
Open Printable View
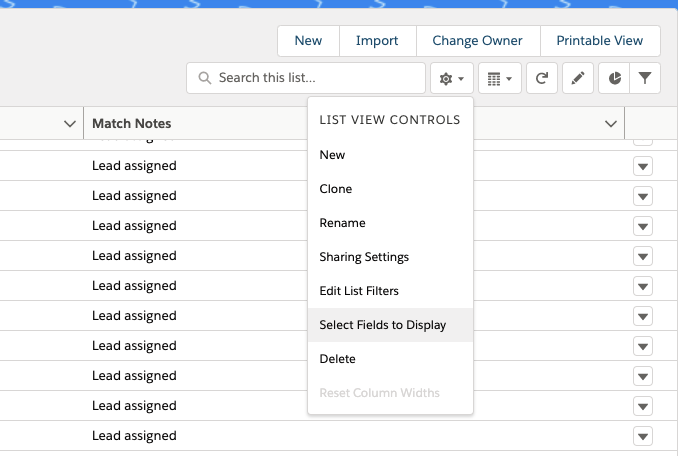[x=600, y=41]
